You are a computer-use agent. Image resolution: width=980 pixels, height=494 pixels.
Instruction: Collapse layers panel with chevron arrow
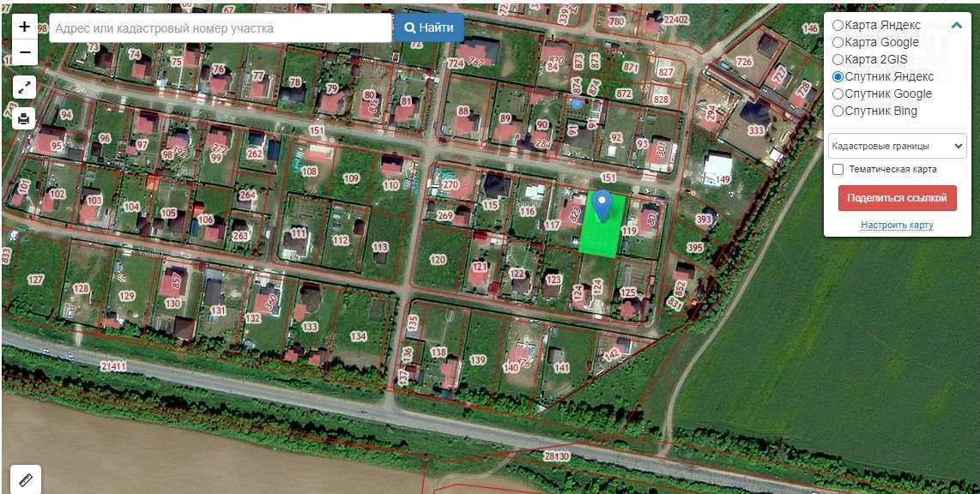(956, 26)
